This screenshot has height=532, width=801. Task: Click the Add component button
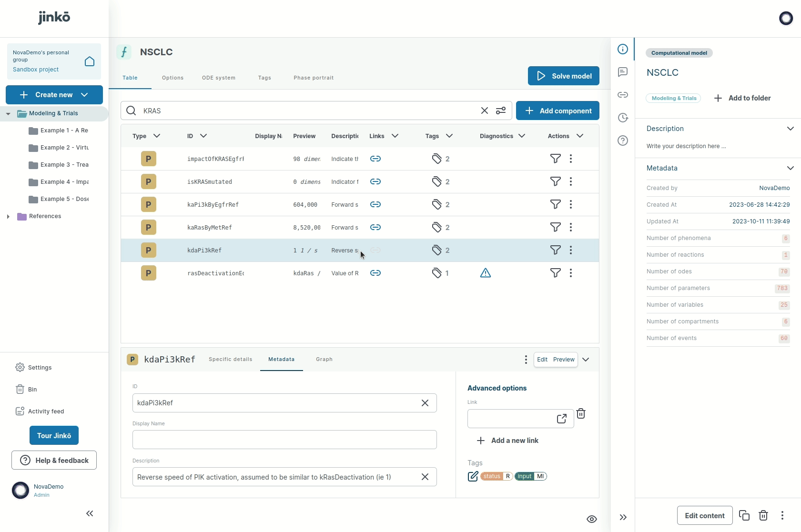coord(557,110)
